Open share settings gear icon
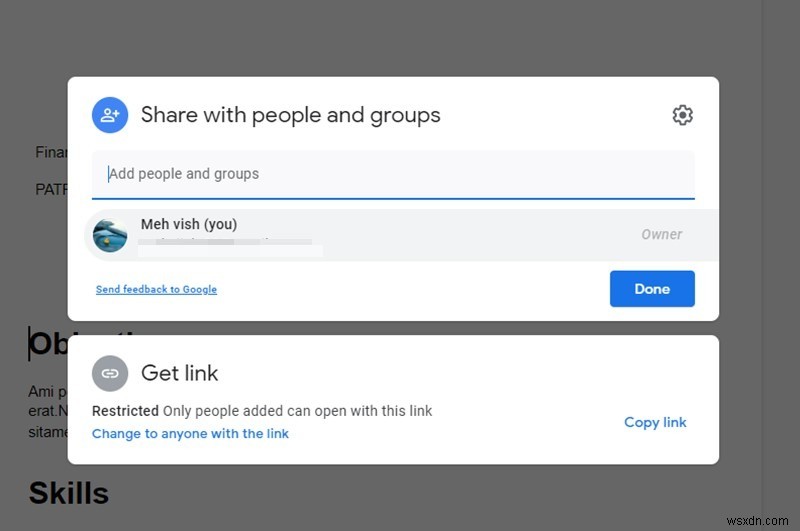 point(682,115)
